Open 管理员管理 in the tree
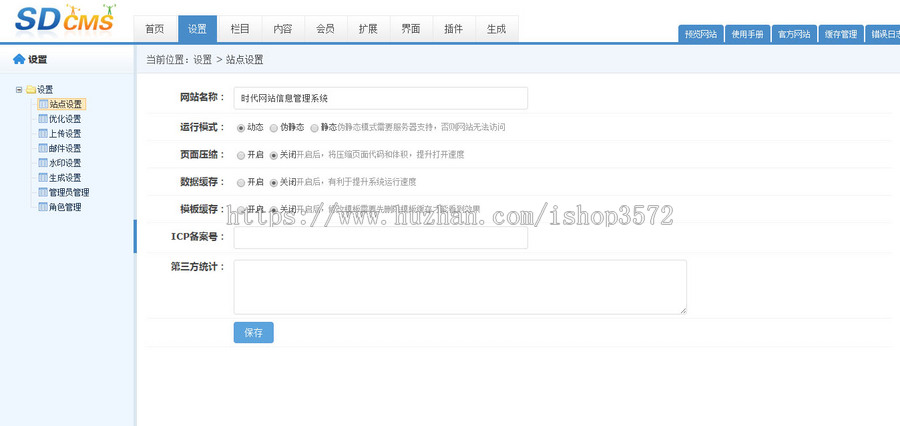900x426 pixels. tap(69, 192)
